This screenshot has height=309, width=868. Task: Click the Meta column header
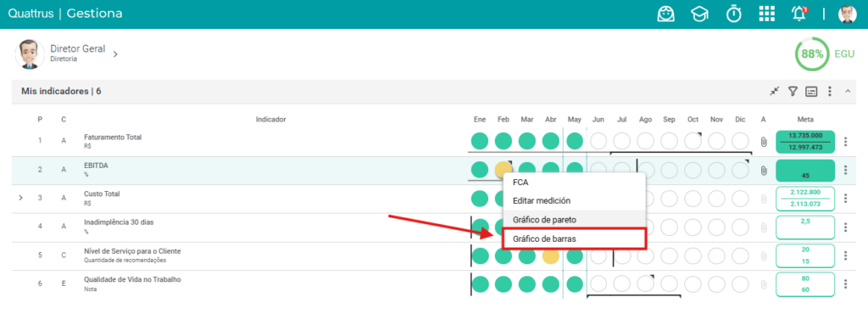tap(805, 120)
